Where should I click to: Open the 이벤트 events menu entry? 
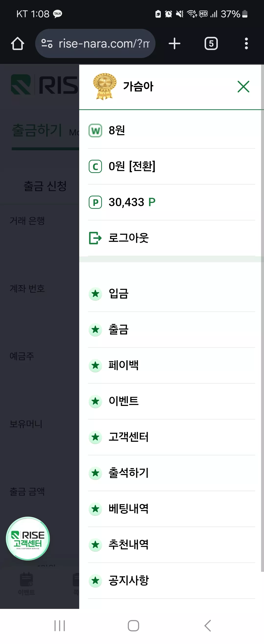tap(172, 401)
